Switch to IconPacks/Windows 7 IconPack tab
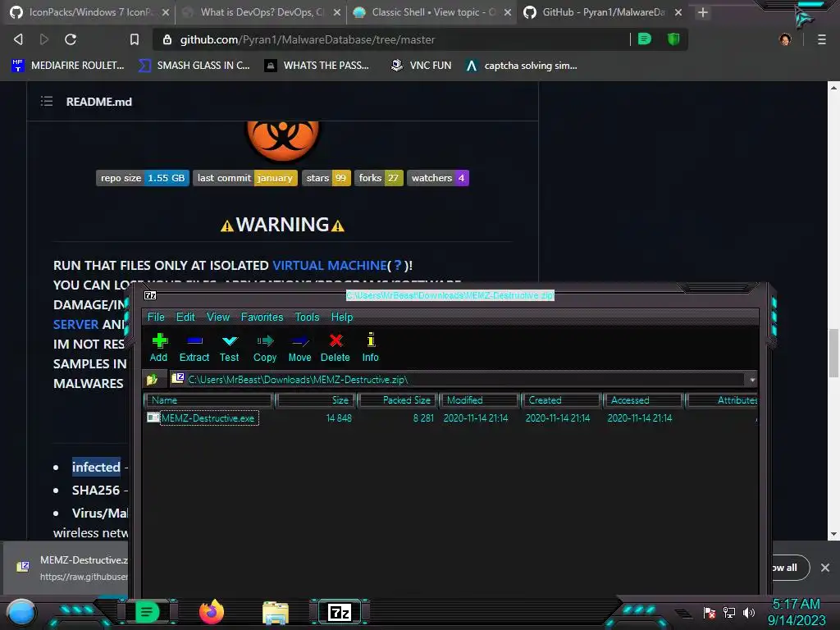 pyautogui.click(x=89, y=12)
